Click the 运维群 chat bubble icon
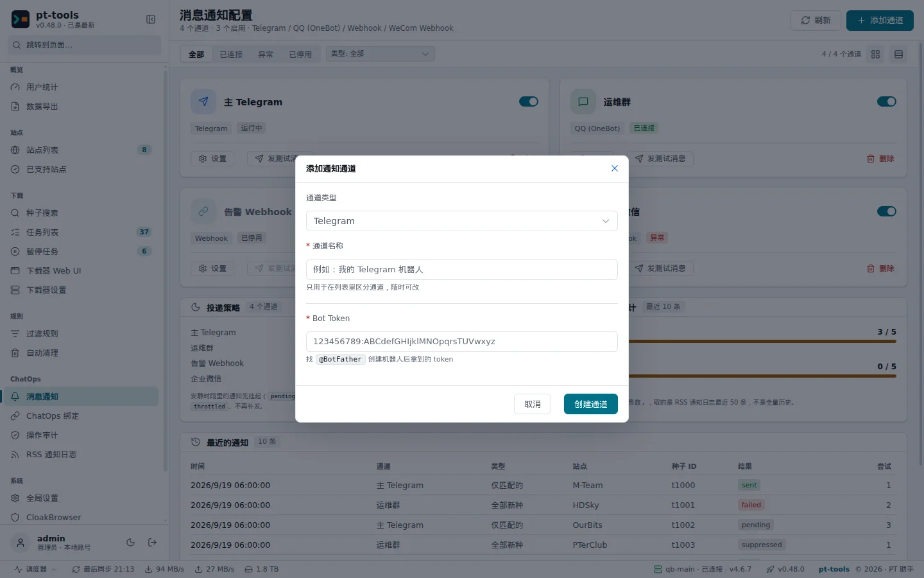This screenshot has height=578, width=924. click(583, 101)
